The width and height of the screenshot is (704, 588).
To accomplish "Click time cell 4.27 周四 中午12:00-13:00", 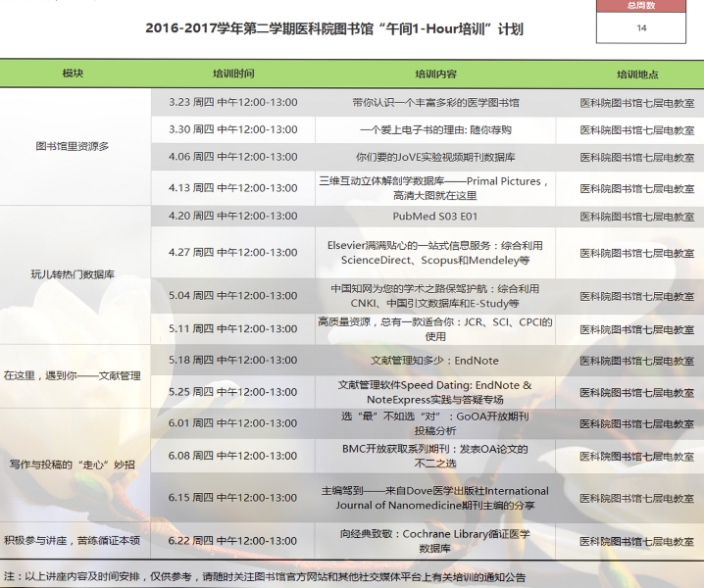I will [x=233, y=252].
